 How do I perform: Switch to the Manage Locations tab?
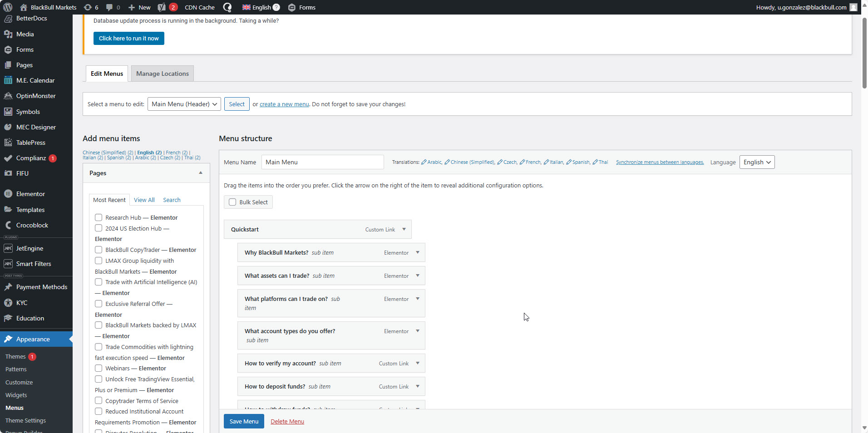tap(163, 74)
